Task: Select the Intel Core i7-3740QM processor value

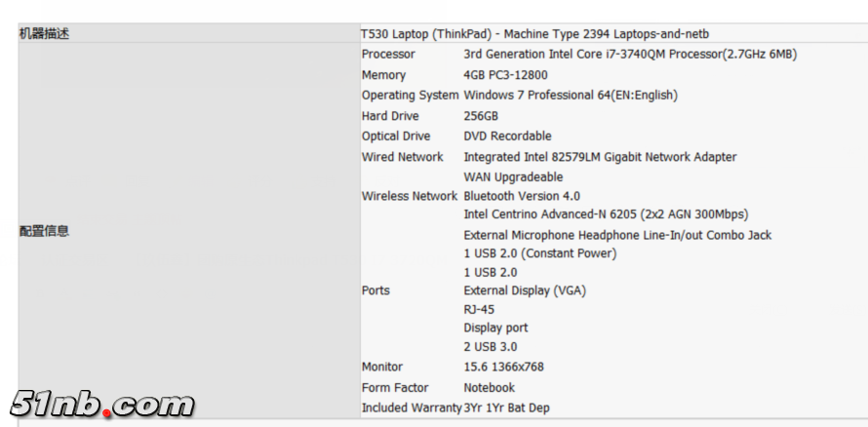Action: [630, 55]
